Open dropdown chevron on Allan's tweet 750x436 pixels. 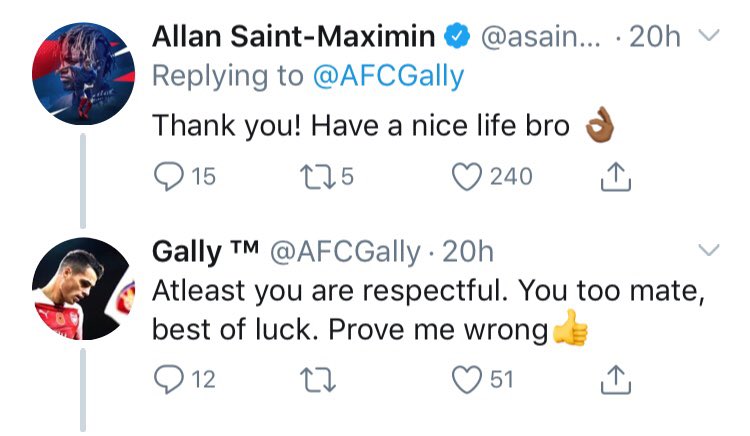point(708,35)
